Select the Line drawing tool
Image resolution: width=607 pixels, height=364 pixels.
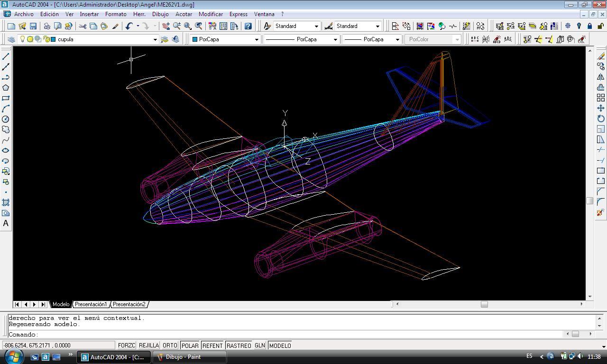(x=6, y=56)
